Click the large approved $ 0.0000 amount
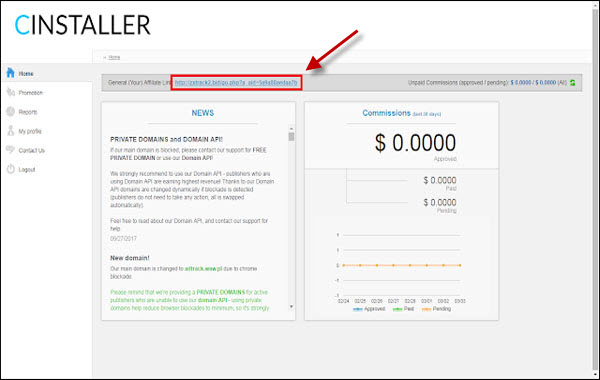Viewport: 600px width, 380px height. tap(416, 143)
